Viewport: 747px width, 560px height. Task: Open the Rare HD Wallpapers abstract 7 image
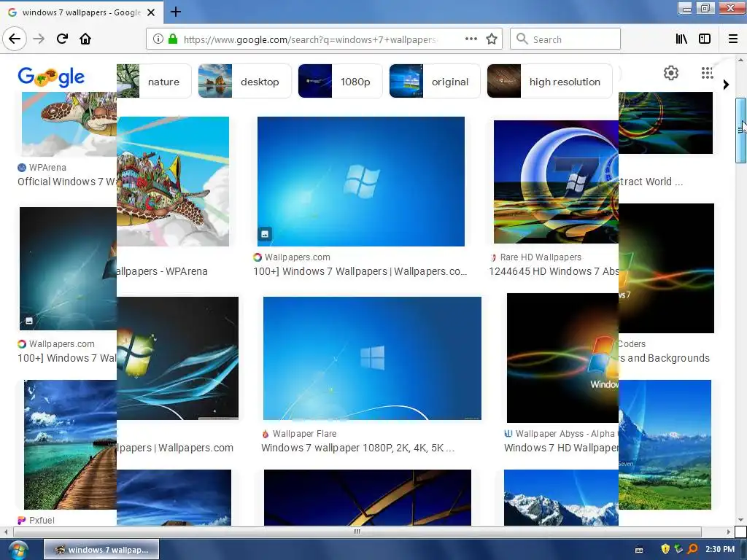point(556,182)
